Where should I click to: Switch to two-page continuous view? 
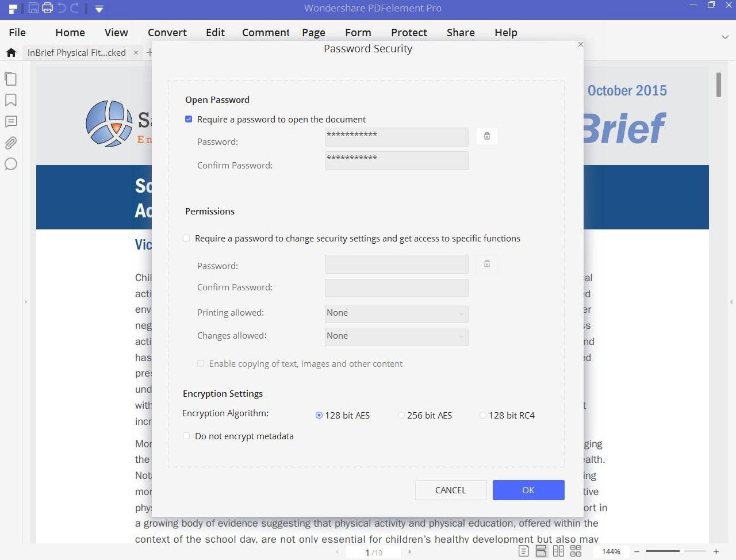point(576,551)
